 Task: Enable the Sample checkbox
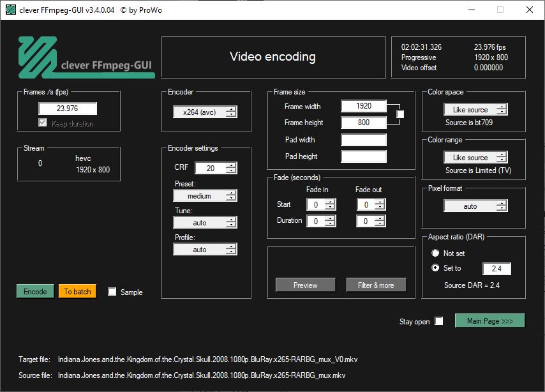(112, 292)
